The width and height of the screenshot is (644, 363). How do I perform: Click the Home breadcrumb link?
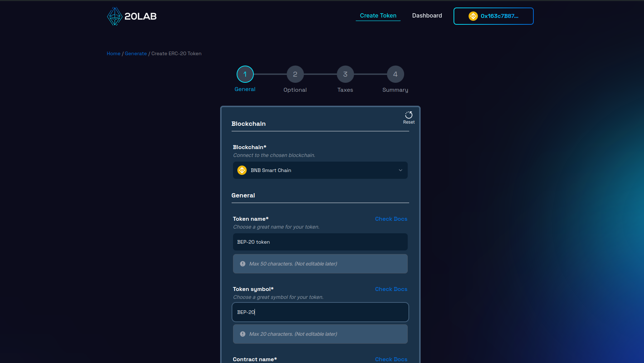coord(113,53)
